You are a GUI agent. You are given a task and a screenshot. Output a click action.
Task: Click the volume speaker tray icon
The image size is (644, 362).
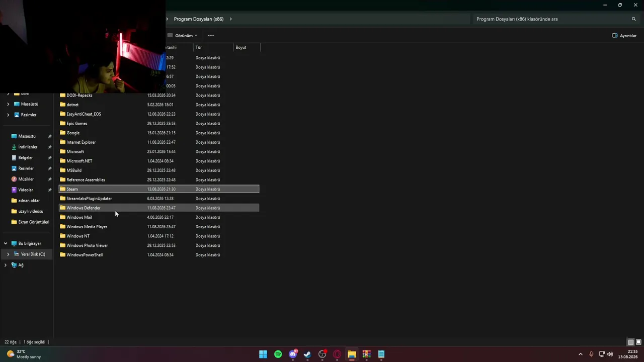coord(610,354)
